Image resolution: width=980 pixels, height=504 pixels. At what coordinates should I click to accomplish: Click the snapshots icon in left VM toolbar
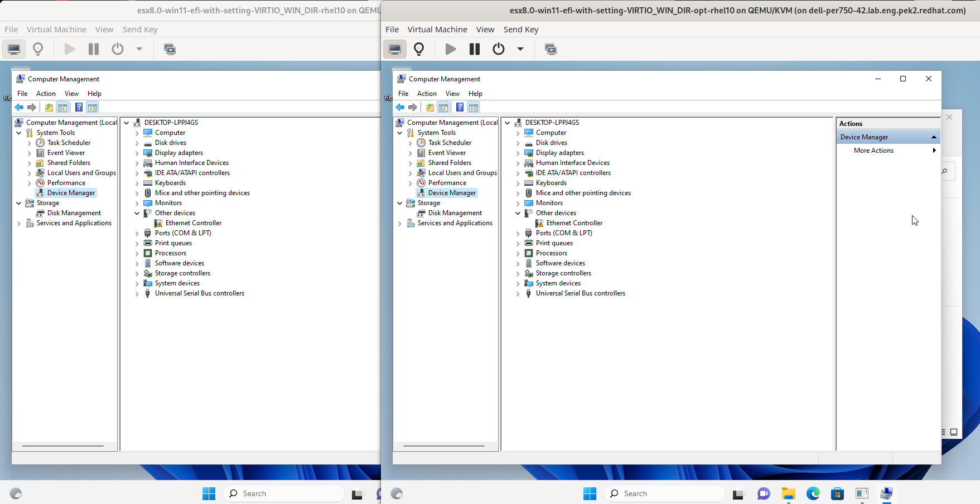point(170,49)
